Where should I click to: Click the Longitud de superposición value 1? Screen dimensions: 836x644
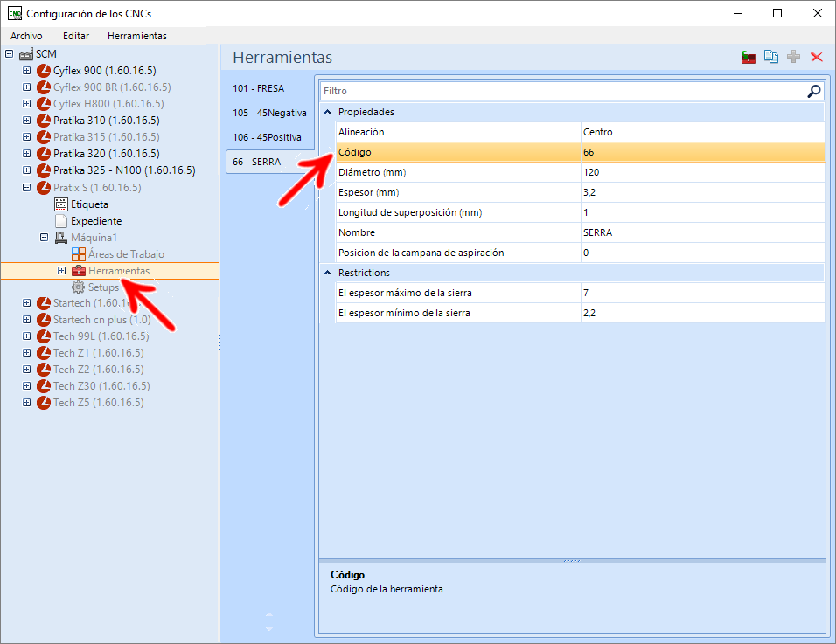coord(702,212)
